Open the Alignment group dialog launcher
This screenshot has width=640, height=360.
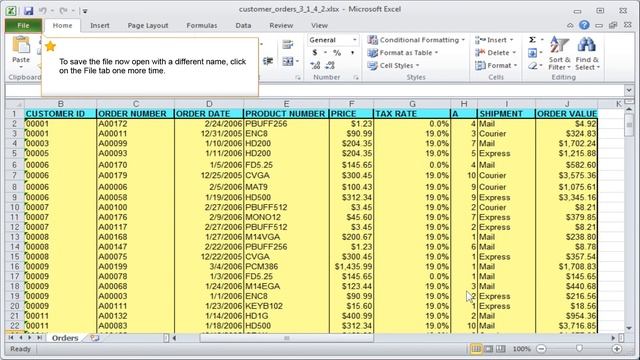(298, 77)
